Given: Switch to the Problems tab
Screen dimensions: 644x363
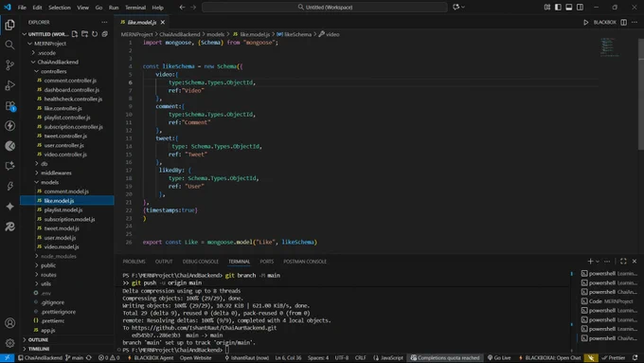Looking at the screenshot, I should [134, 262].
